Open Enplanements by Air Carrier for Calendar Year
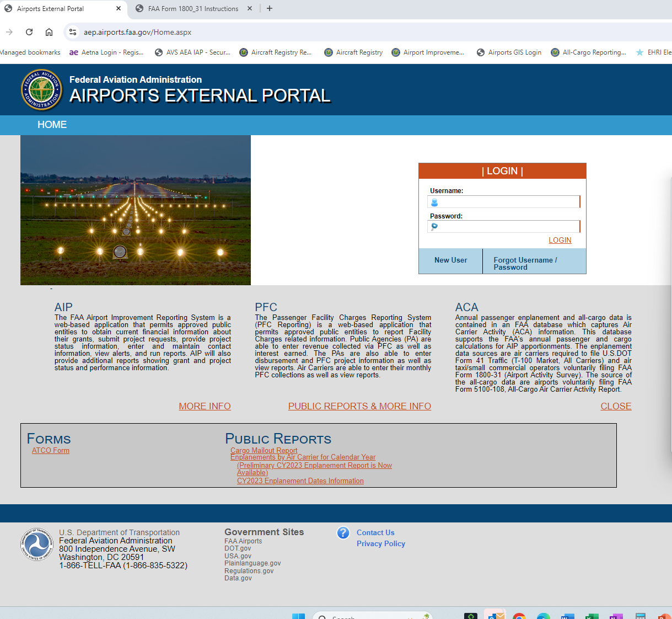Image resolution: width=672 pixels, height=619 pixels. 303,457
